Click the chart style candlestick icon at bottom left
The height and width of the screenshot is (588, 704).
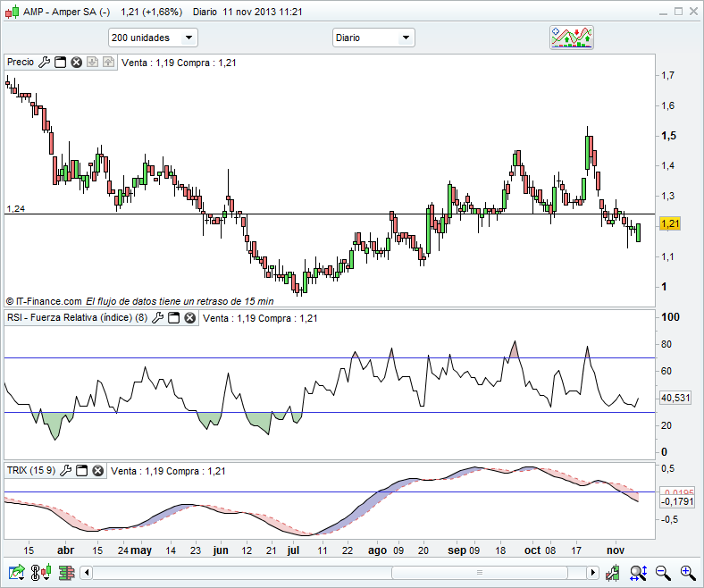[40, 572]
